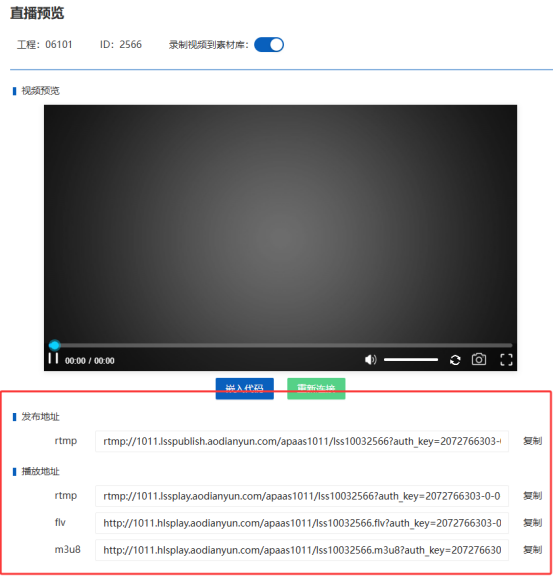This screenshot has height=583, width=553.
Task: Copy the playback rtmp address
Action: 533,496
